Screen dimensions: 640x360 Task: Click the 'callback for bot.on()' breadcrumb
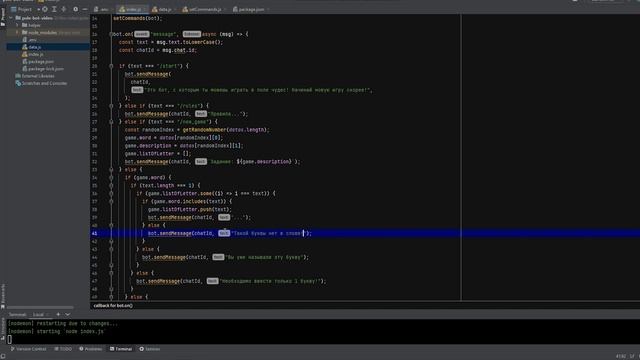(x=113, y=305)
